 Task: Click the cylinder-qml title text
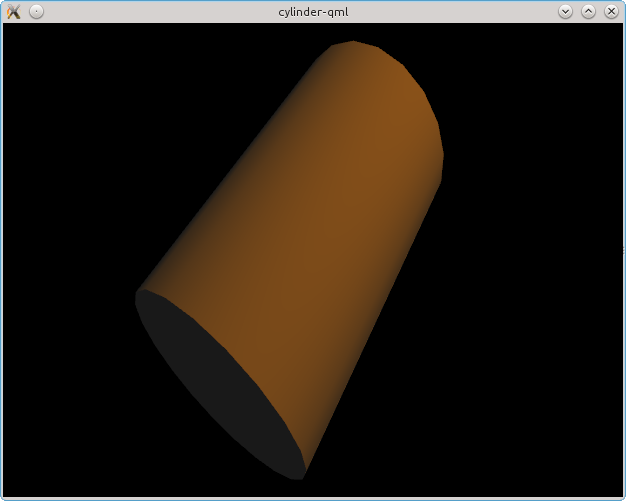312,11
